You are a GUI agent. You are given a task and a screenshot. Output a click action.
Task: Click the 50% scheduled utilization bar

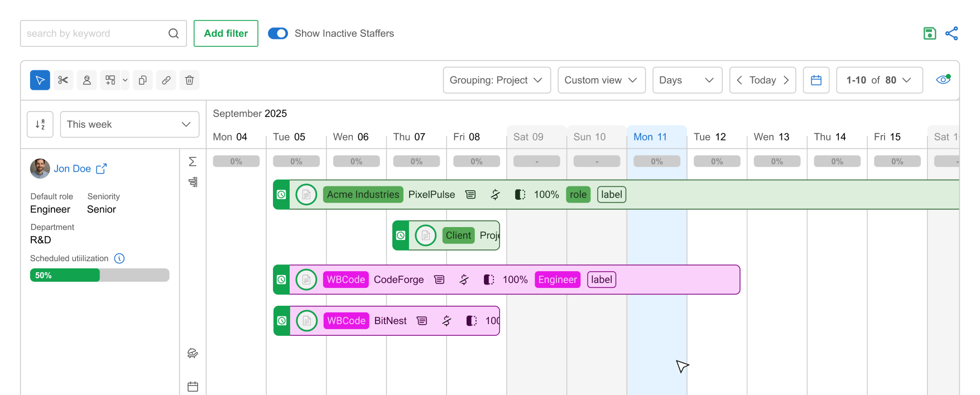click(99, 275)
